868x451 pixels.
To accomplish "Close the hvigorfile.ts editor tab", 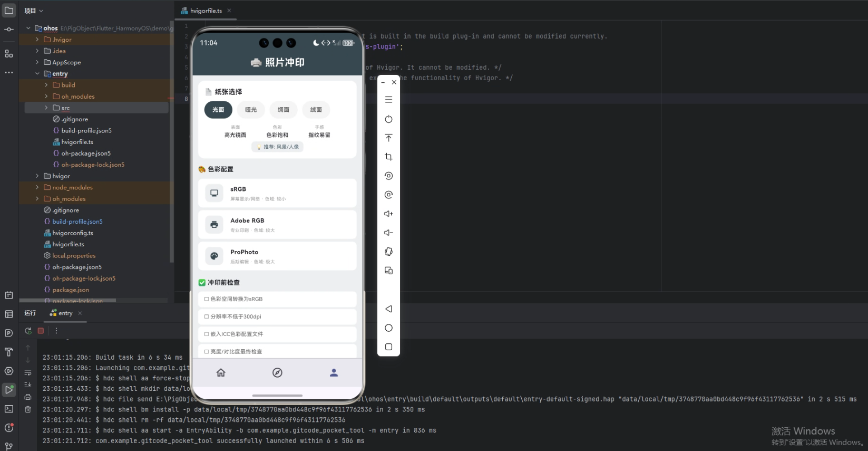I will coord(229,11).
